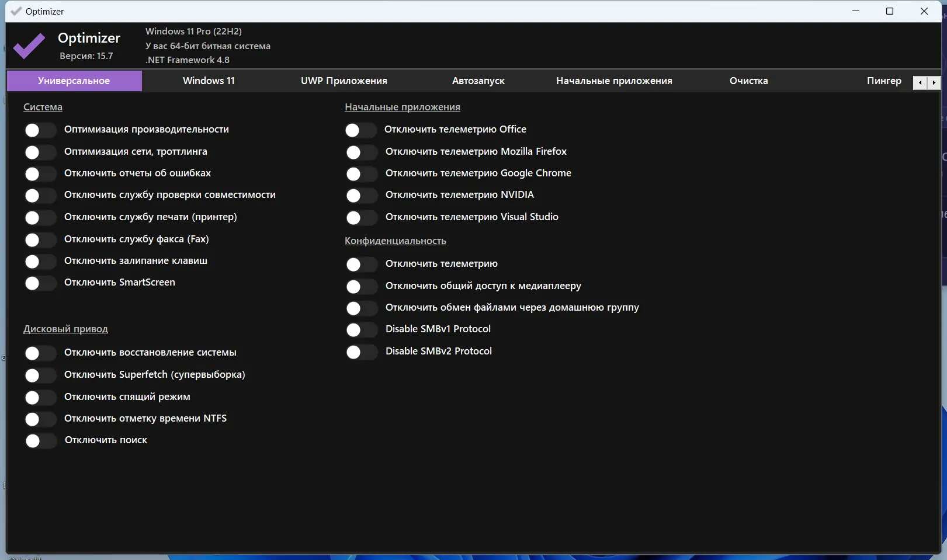Click the Optimizer heading text
This screenshot has width=947, height=560.
click(x=89, y=38)
